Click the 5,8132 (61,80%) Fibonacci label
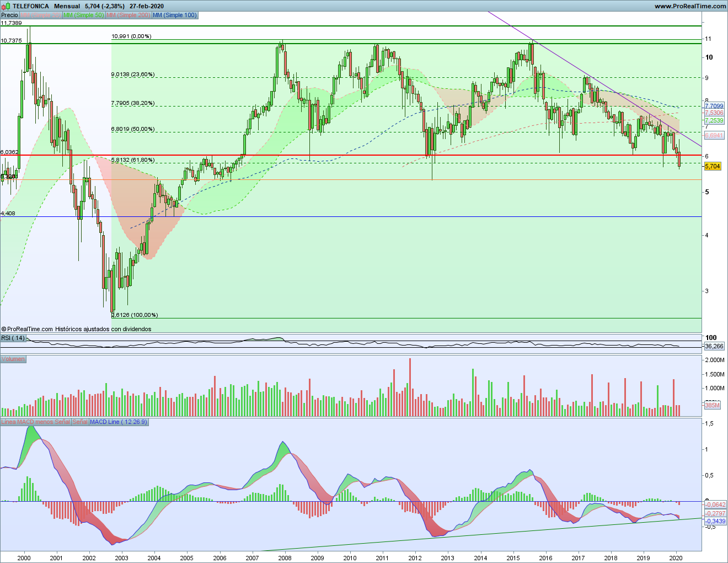This screenshot has height=563, width=728. pyautogui.click(x=133, y=160)
